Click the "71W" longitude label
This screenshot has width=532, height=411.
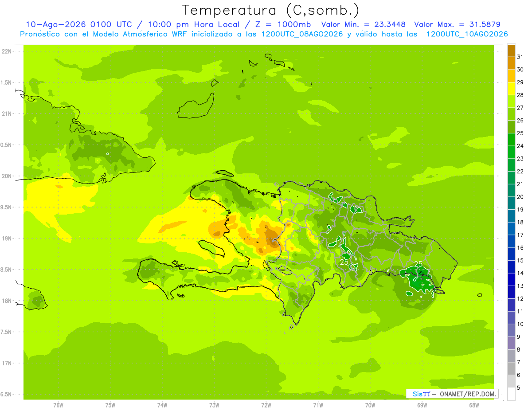[318, 406]
